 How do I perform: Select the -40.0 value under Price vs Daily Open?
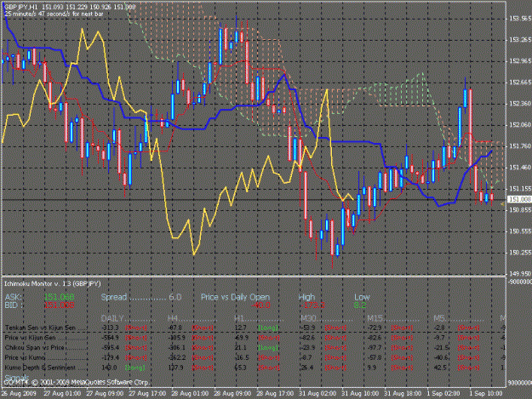pos(260,305)
